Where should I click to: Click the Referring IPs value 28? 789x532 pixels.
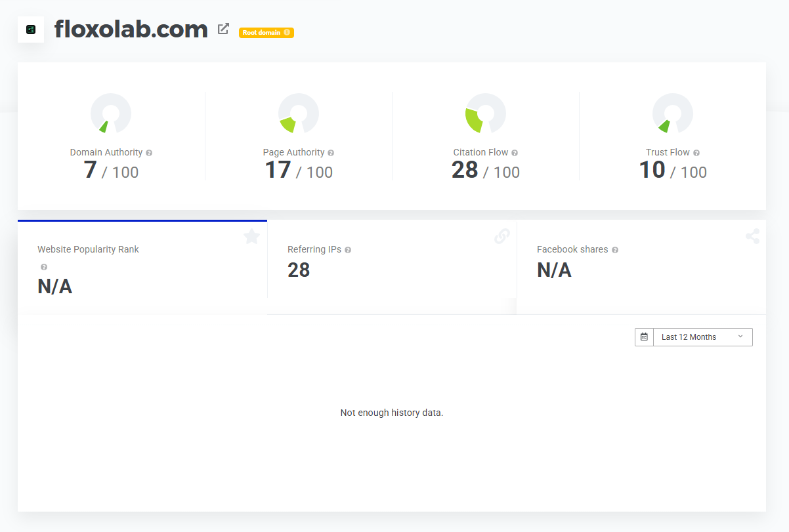(x=299, y=270)
